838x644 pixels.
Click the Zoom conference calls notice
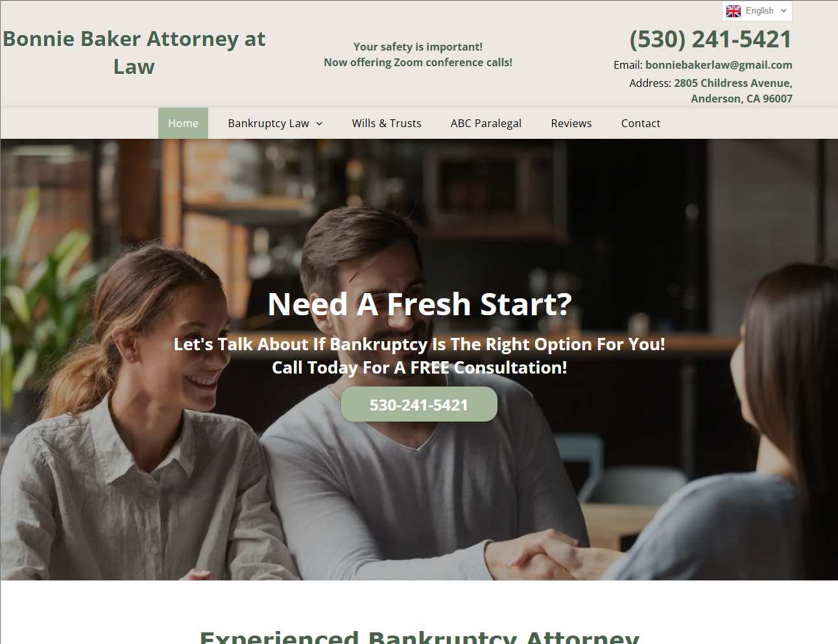click(418, 54)
